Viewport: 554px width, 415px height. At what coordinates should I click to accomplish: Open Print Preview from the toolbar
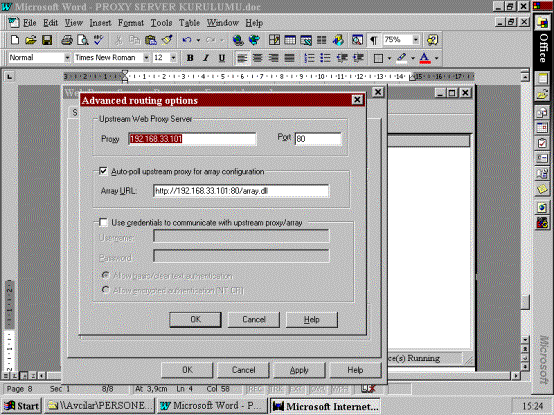click(x=83, y=40)
